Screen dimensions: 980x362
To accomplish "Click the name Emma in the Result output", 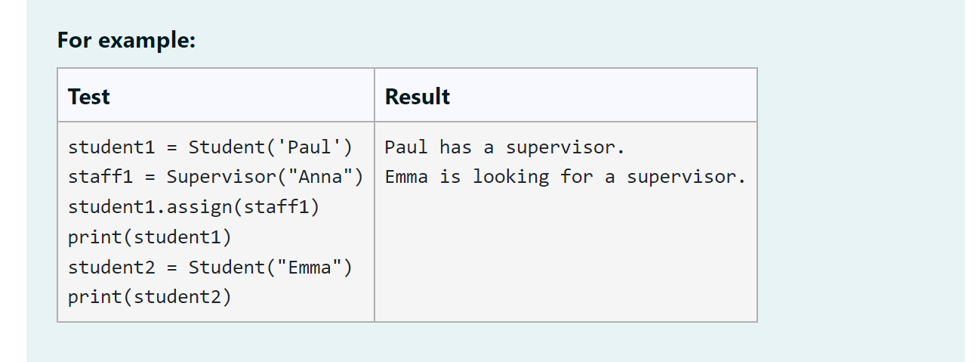I will (406, 177).
